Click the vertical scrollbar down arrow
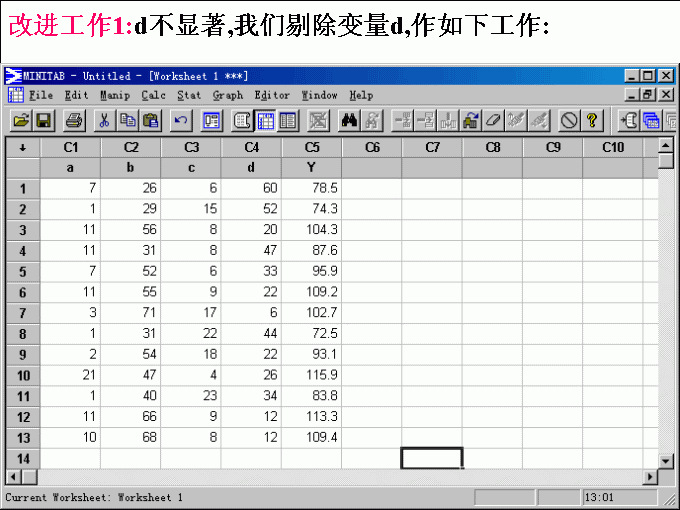680x510 pixels. point(667,460)
